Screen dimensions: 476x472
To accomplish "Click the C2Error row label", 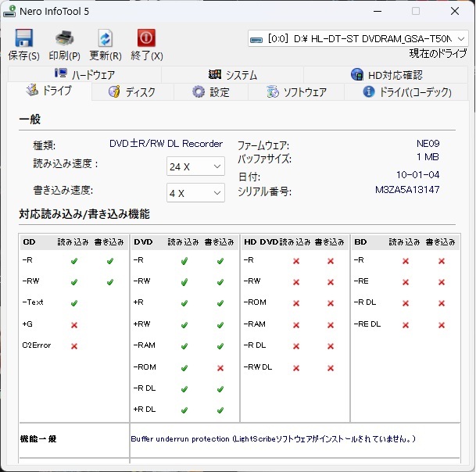I will point(37,345).
